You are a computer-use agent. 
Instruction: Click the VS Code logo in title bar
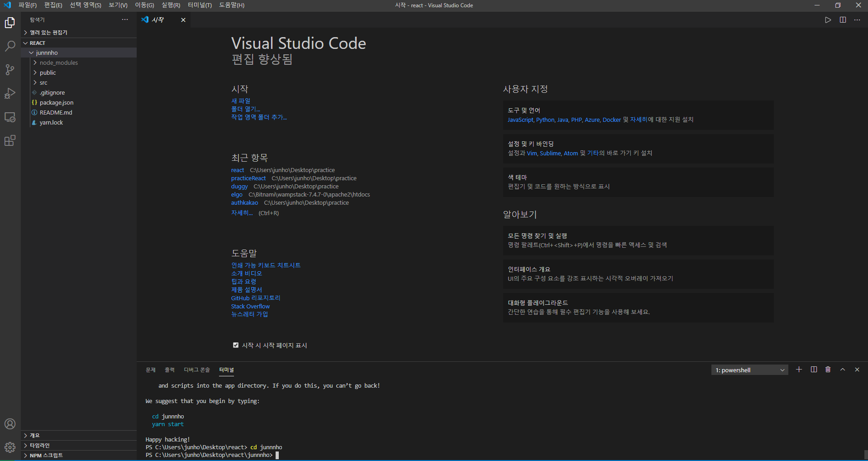pos(7,5)
